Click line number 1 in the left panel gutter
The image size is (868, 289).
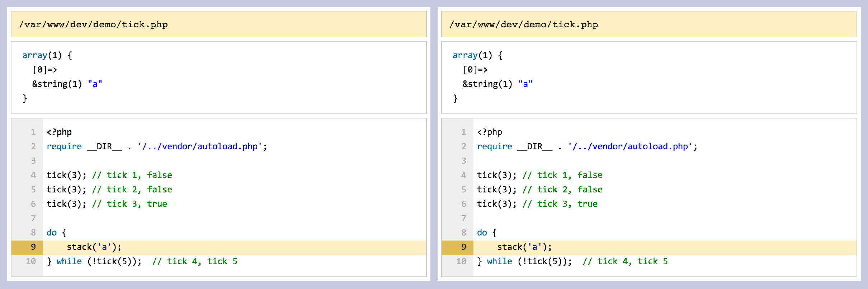pyautogui.click(x=33, y=132)
